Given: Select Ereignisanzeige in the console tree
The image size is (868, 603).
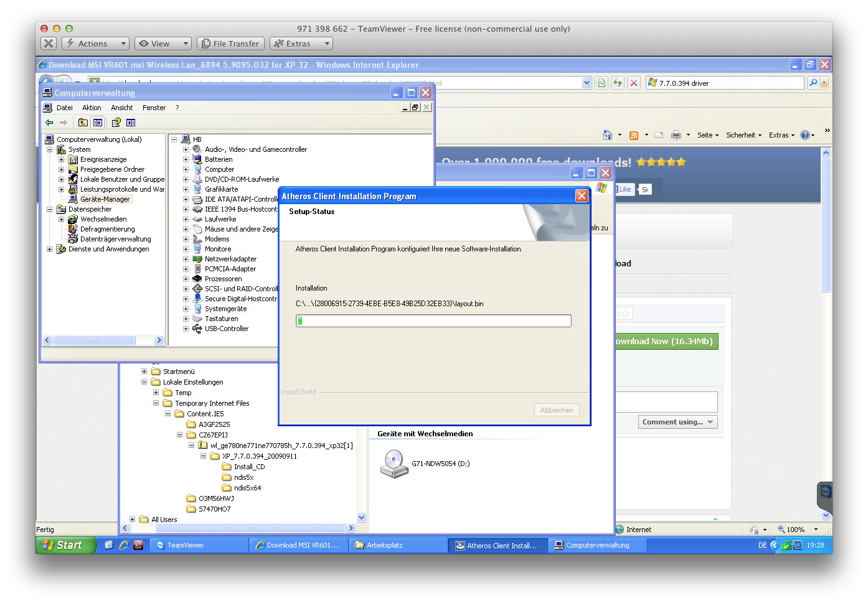Looking at the screenshot, I should click(103, 159).
